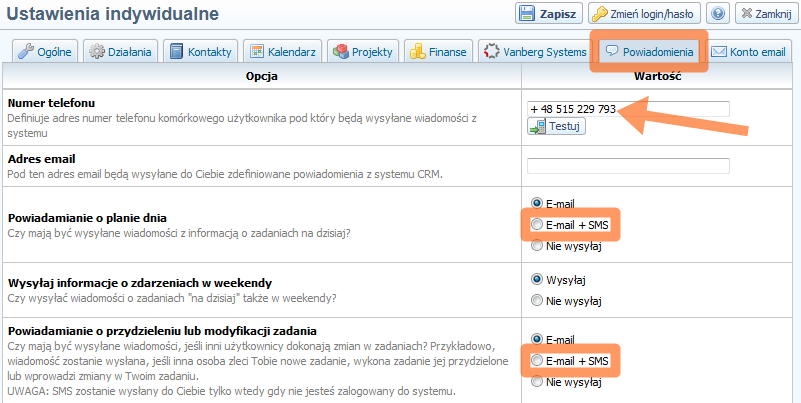
Task: Choose Nie wysyłaj for daily plan notification
Action: 537,245
